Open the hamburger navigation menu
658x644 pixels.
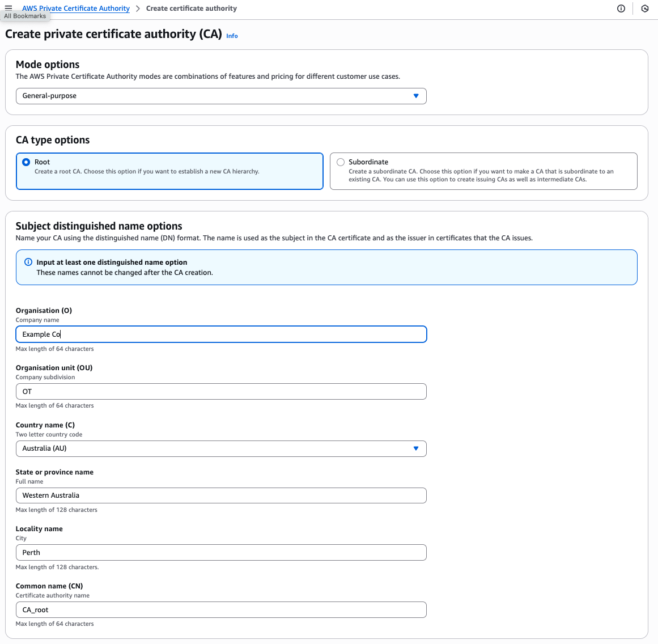pyautogui.click(x=9, y=8)
